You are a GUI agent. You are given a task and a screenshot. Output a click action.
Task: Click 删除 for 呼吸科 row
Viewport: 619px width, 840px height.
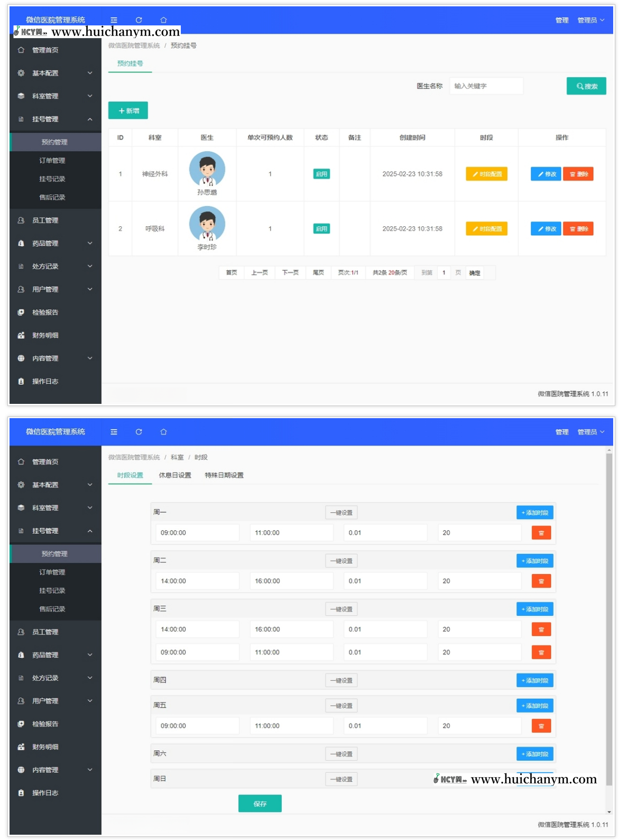578,229
